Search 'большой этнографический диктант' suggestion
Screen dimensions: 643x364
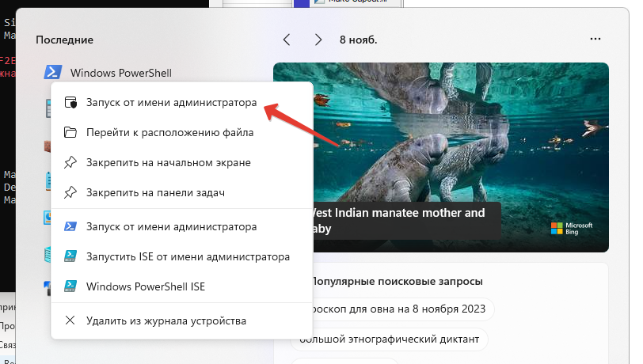389,339
